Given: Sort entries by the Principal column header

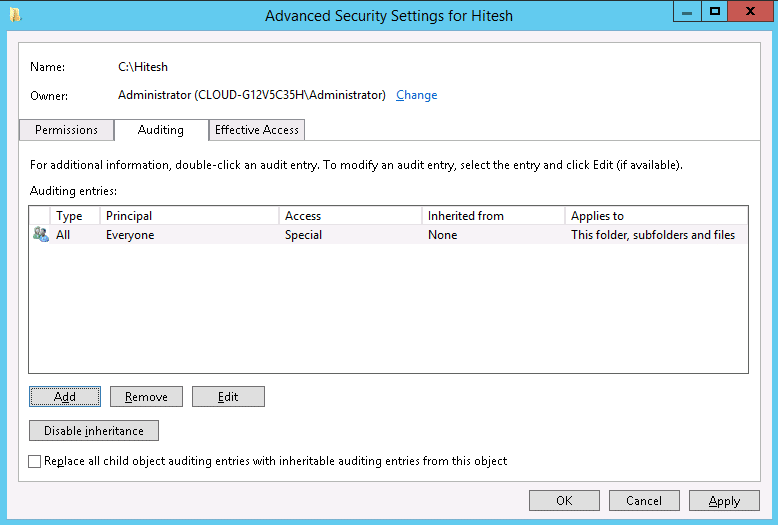Looking at the screenshot, I should coord(190,216).
